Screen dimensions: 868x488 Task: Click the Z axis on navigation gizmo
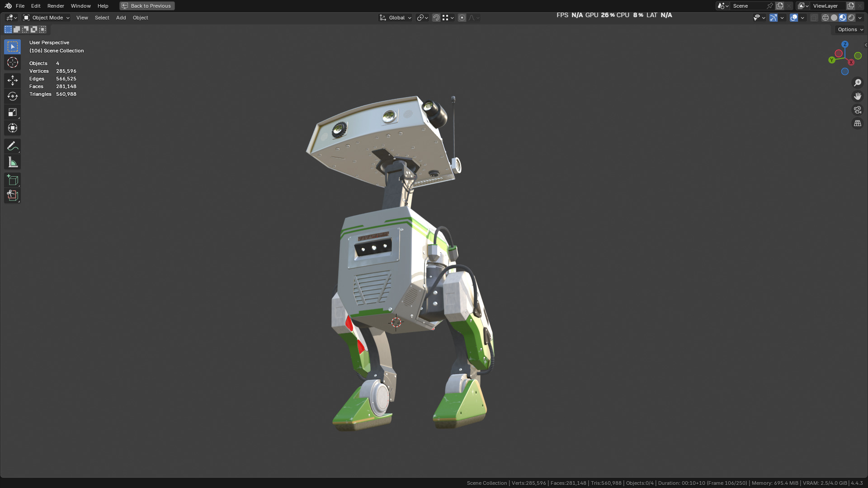click(x=845, y=44)
